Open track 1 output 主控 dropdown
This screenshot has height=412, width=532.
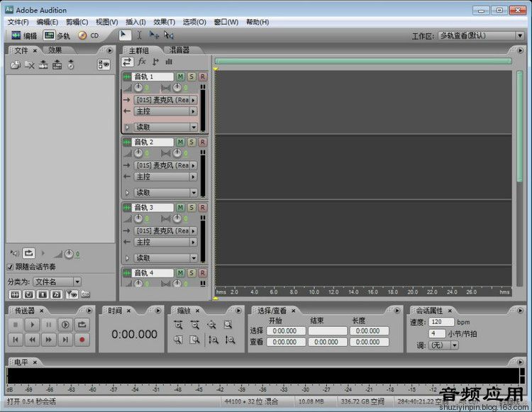[x=166, y=111]
